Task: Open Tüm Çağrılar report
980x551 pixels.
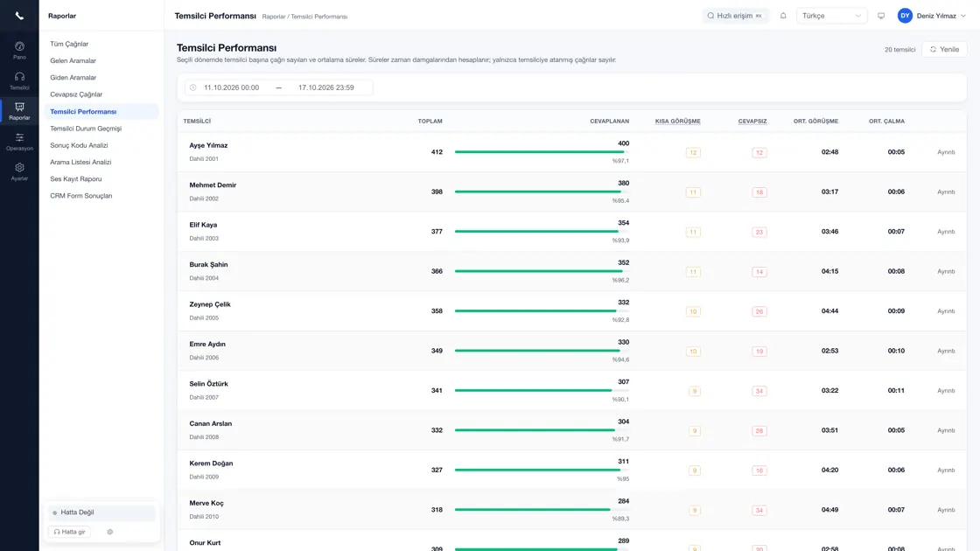Action: coord(69,44)
